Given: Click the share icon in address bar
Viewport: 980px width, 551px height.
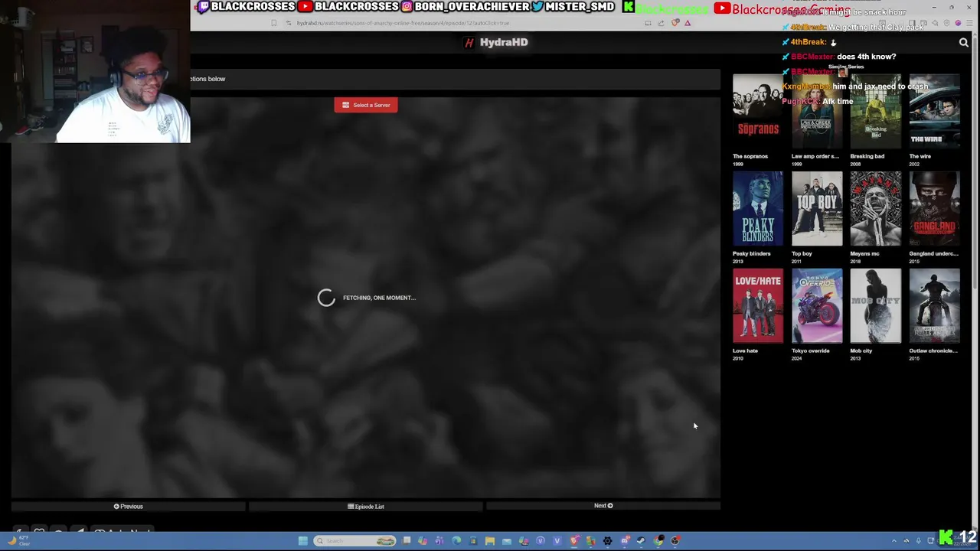Looking at the screenshot, I should pos(661,23).
